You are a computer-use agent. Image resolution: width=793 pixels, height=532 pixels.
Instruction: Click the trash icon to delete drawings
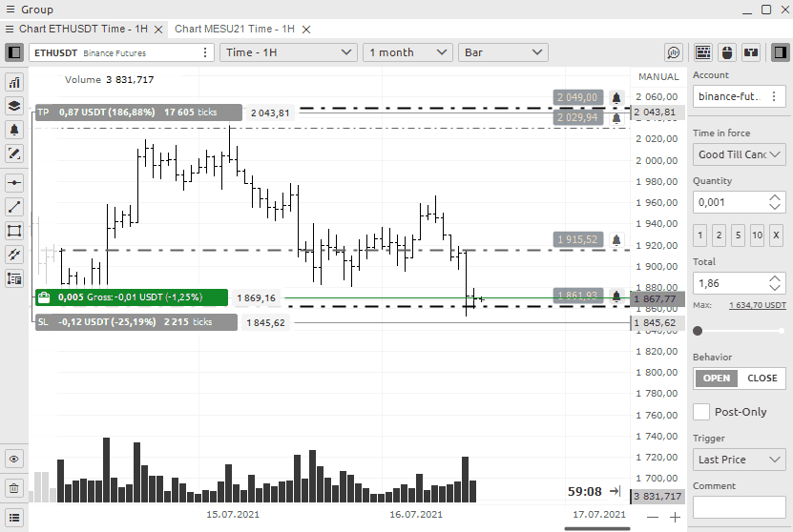coord(14,488)
